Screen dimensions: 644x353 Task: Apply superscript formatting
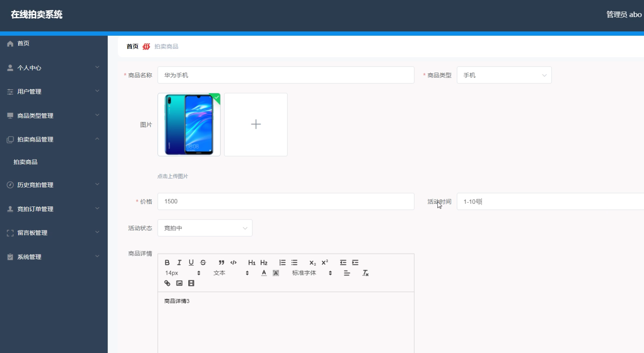[325, 262]
